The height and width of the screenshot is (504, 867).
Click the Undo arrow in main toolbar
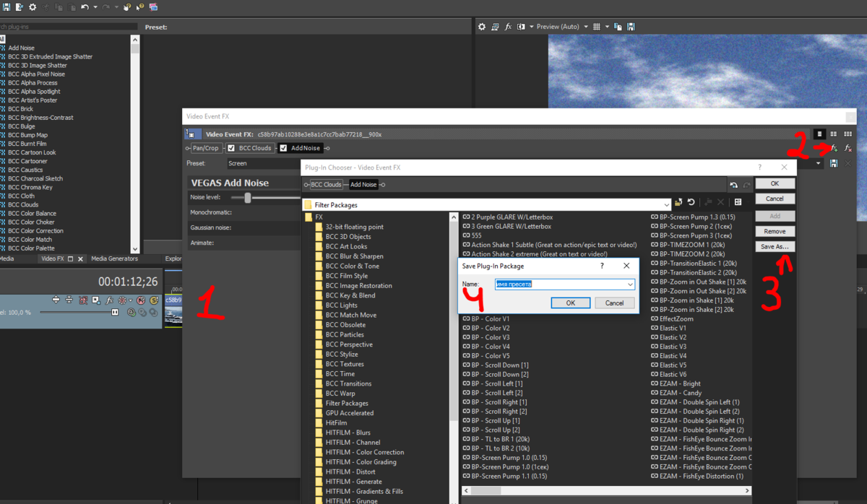(85, 6)
